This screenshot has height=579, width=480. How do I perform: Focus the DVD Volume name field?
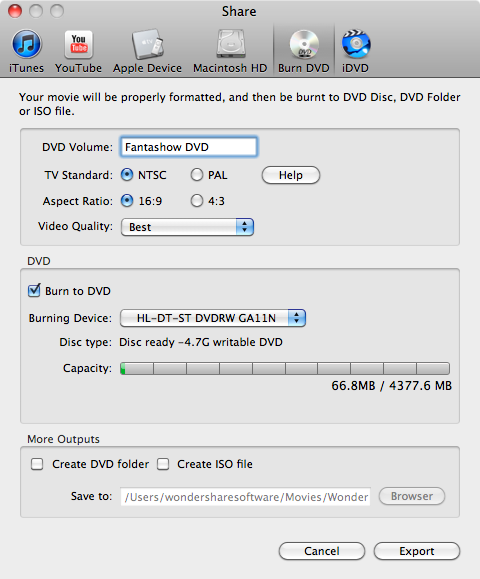click(188, 147)
